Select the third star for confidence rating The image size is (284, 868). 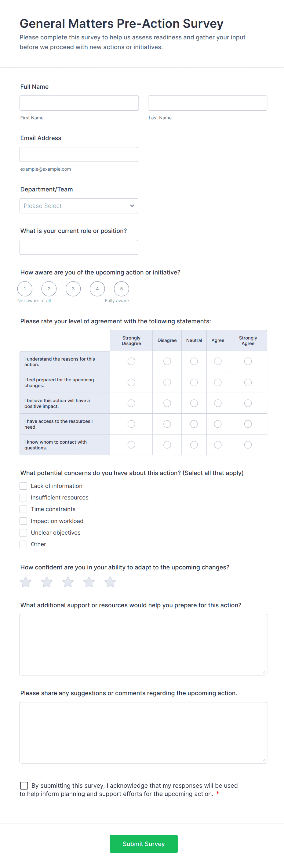pos(67,582)
